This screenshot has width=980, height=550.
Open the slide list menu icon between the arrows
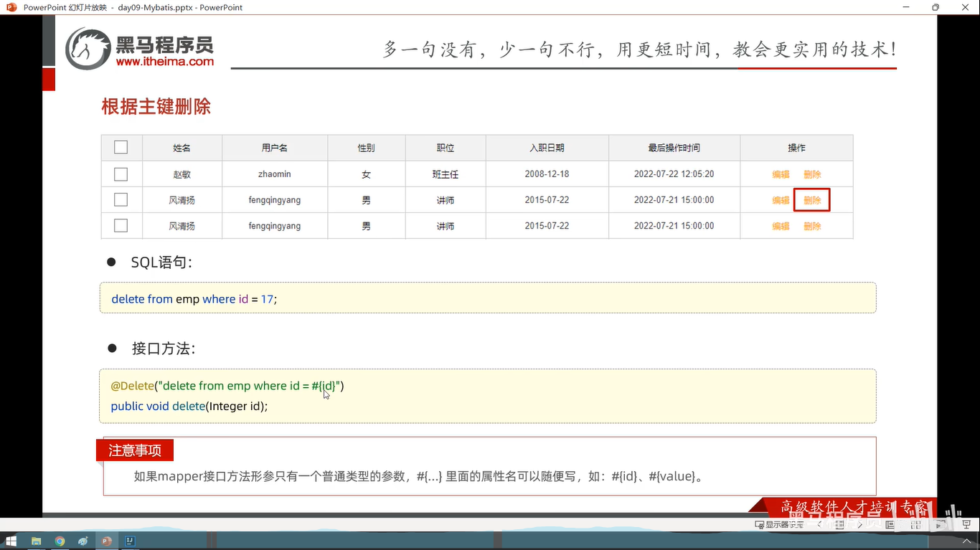coord(839,525)
